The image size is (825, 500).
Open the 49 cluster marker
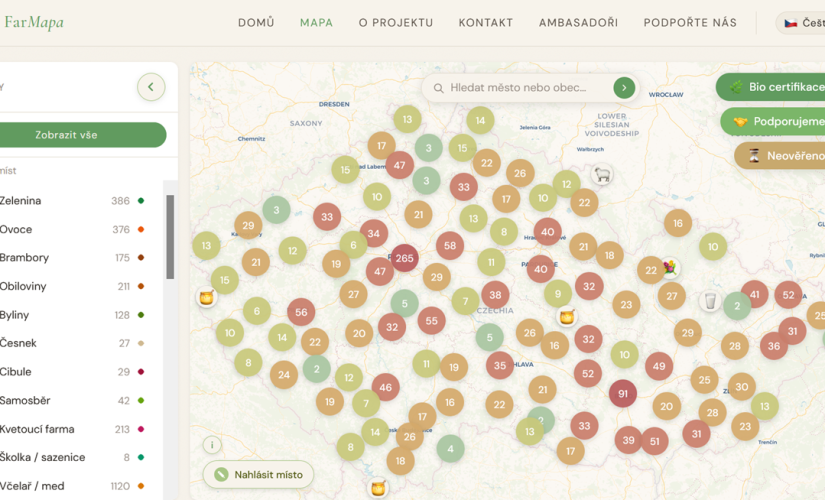(659, 366)
